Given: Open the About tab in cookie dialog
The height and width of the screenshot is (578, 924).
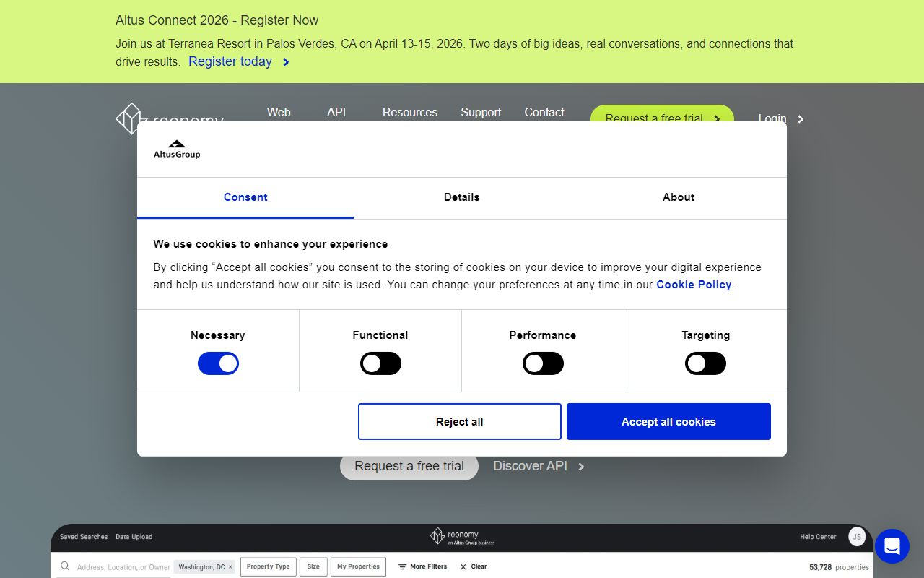Looking at the screenshot, I should click(678, 197).
